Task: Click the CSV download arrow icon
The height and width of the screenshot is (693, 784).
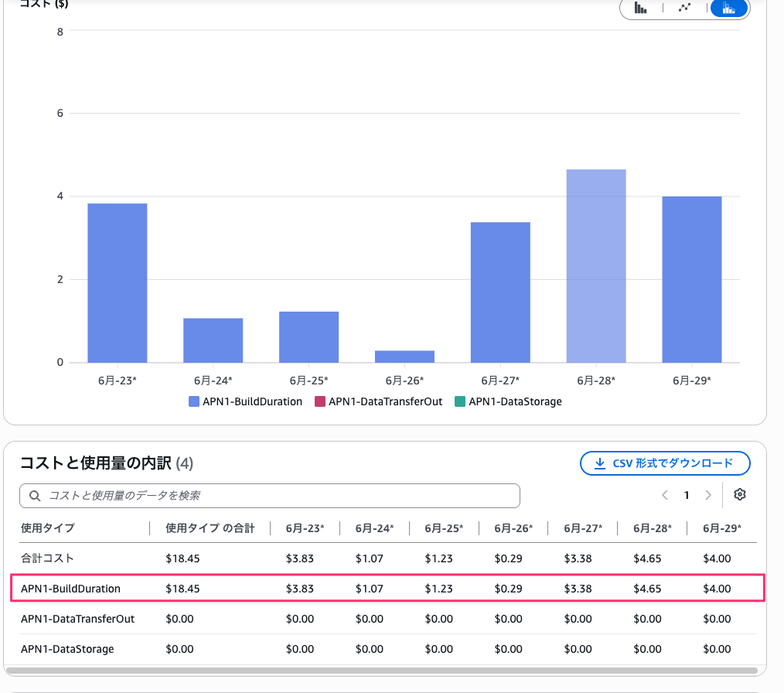Action: (599, 463)
